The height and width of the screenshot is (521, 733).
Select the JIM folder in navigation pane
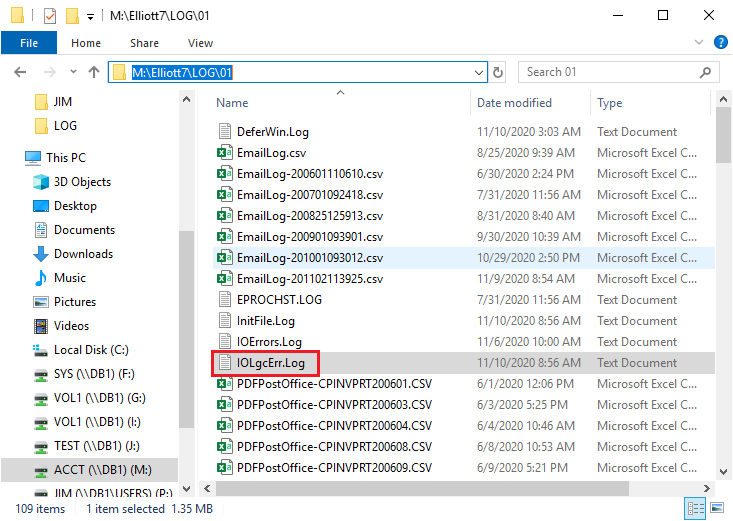click(53, 101)
